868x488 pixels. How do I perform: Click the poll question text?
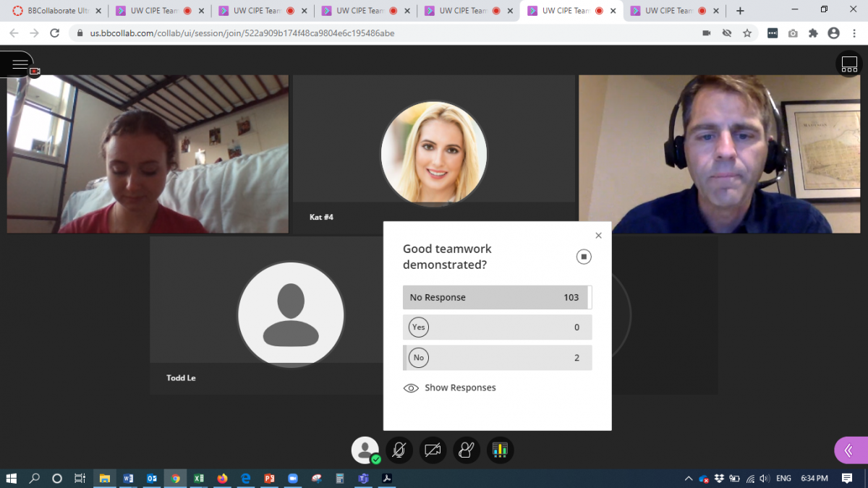(x=447, y=257)
